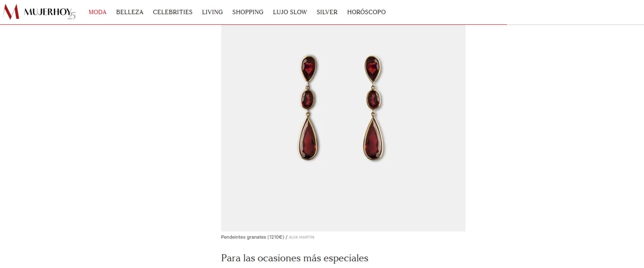Open the CELEBRITIES menu item

coord(173,12)
